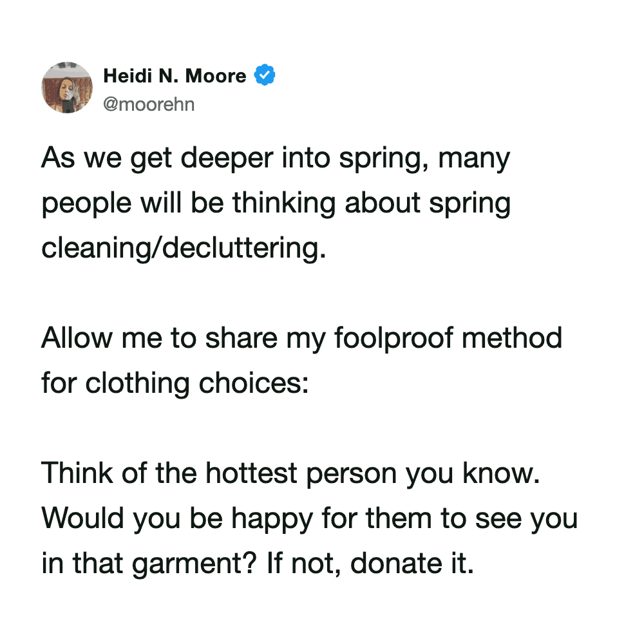Click the "for clothing choices:" line
The height and width of the screenshot is (644, 644).
pos(175,384)
